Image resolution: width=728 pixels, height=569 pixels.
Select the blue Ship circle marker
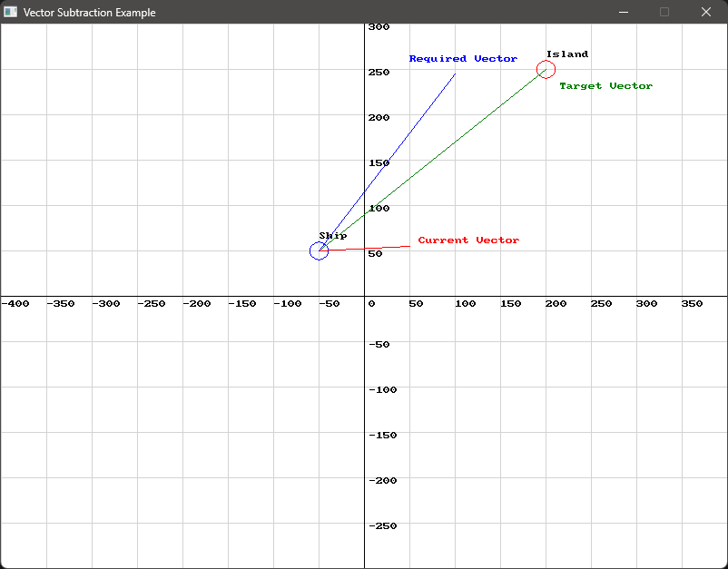click(x=320, y=250)
